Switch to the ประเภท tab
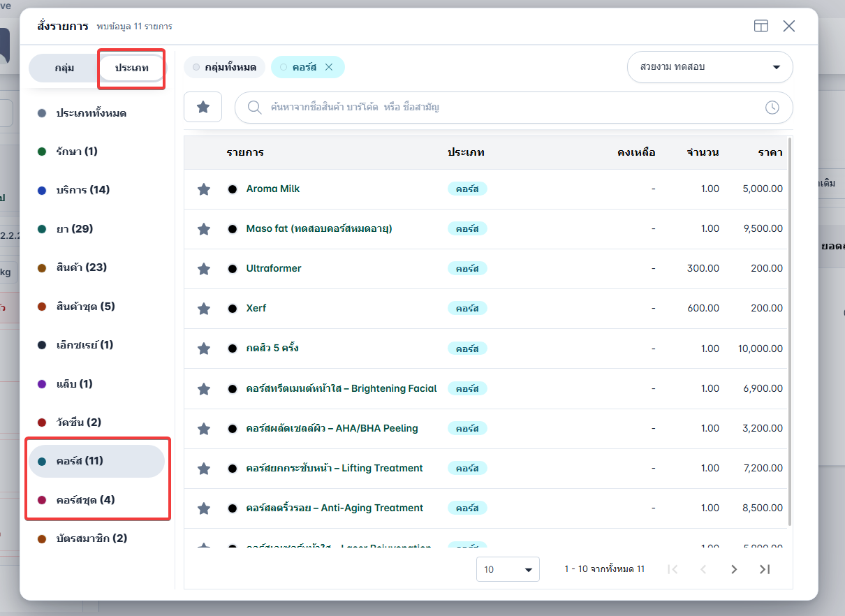This screenshot has height=616, width=845. [x=132, y=68]
